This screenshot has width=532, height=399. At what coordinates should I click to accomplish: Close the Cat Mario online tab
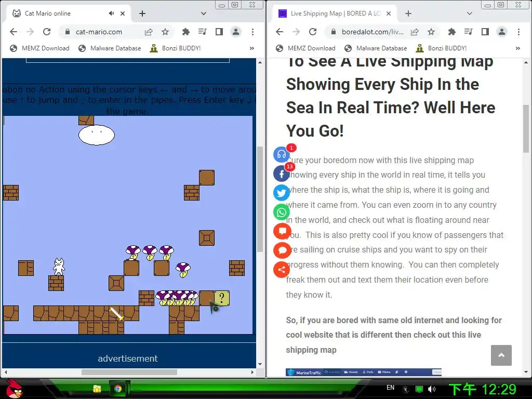pyautogui.click(x=123, y=14)
